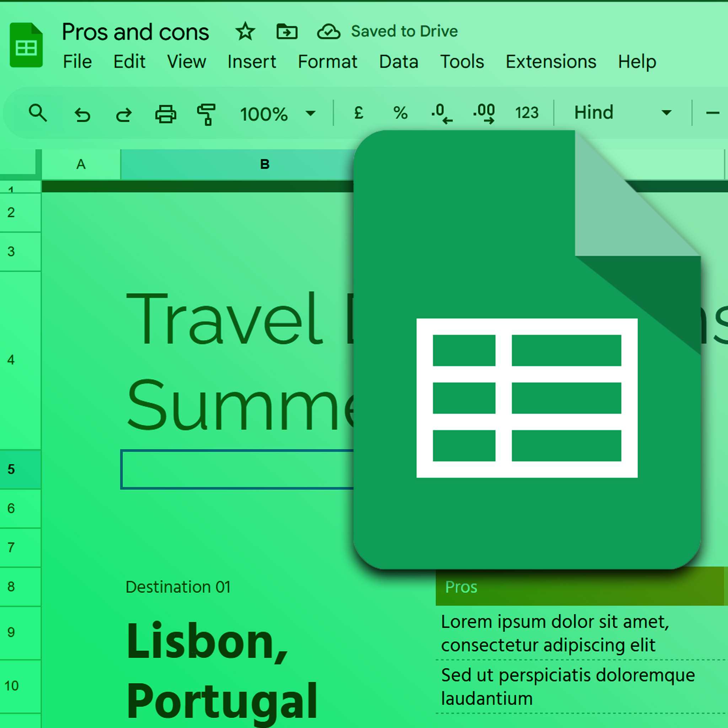728x728 pixels.
Task: Open the Insert menu
Action: click(252, 61)
